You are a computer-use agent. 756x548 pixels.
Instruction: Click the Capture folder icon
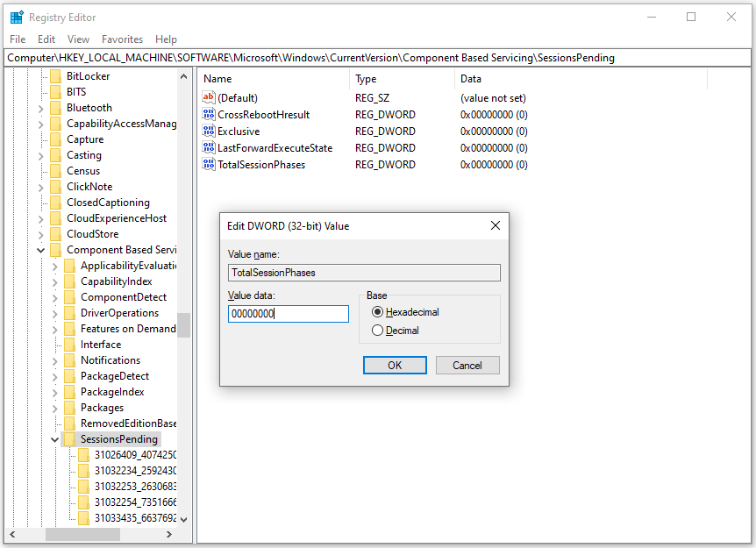56,139
